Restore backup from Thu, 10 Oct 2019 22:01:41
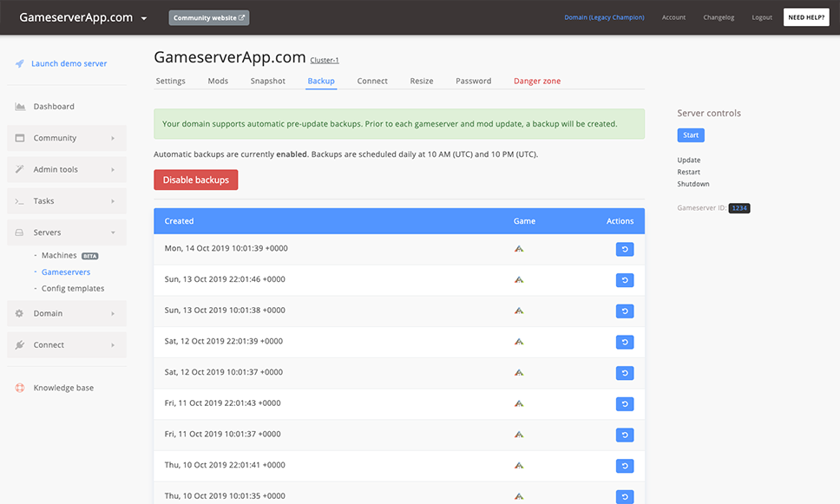 [x=625, y=466]
